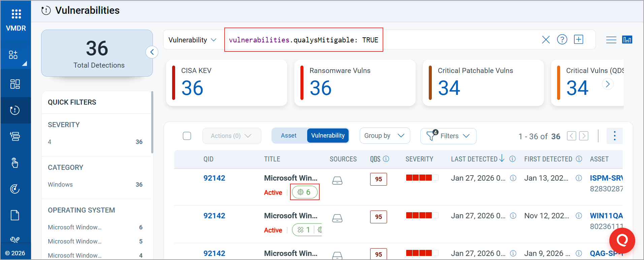
Task: Open first QID 92142 link
Action: (214, 178)
